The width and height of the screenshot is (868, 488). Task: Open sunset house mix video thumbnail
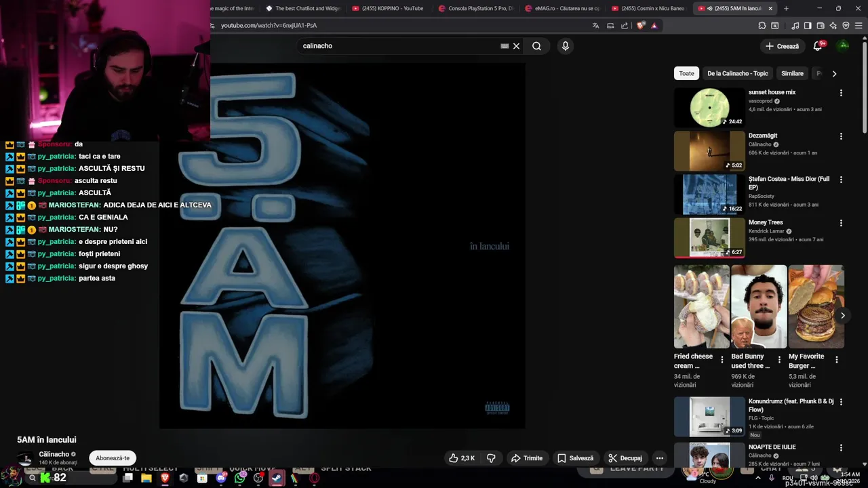(709, 108)
